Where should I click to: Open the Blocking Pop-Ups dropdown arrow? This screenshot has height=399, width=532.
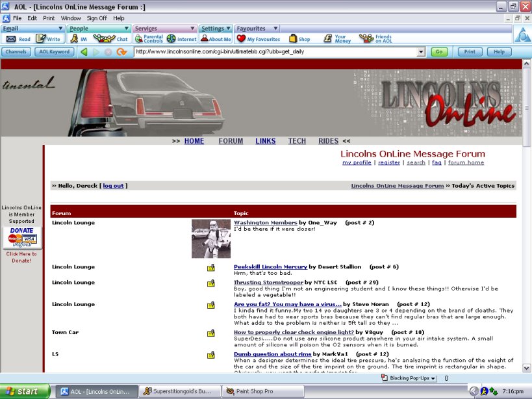433,378
